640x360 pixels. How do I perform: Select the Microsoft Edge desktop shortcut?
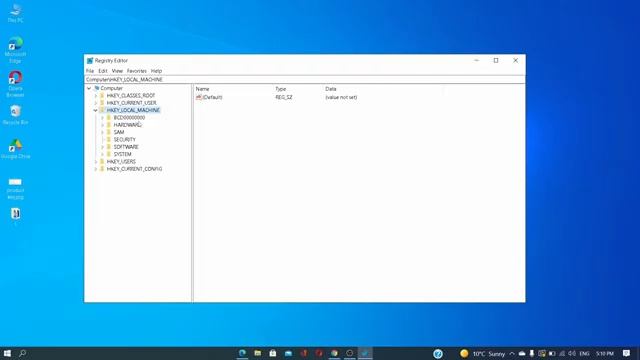(x=16, y=50)
